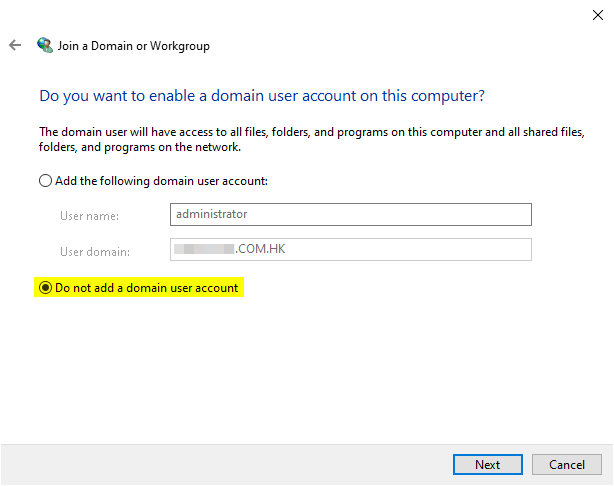This screenshot has width=614, height=486.
Task: Click the 'Join a Domain or Workgroup' title text
Action: tap(134, 46)
